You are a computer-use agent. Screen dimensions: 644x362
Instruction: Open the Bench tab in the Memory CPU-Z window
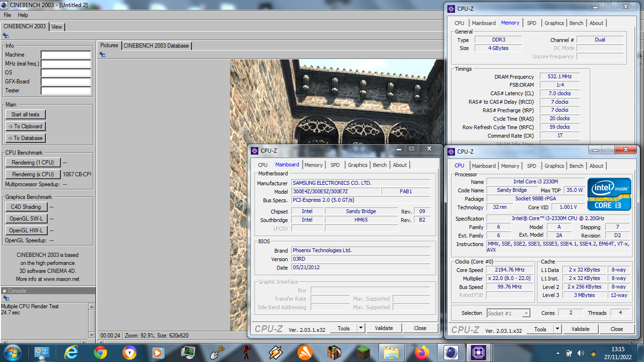576,23
